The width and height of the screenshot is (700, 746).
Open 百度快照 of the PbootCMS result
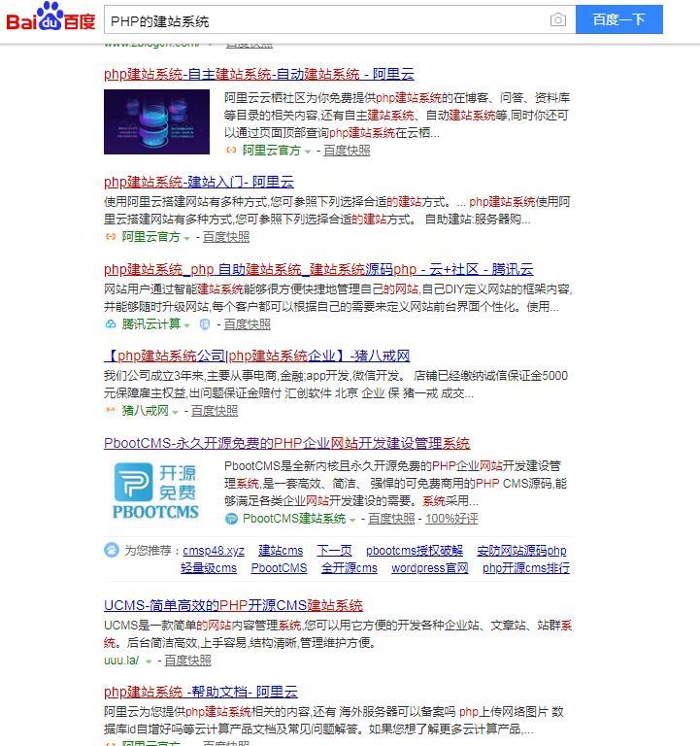pos(391,519)
